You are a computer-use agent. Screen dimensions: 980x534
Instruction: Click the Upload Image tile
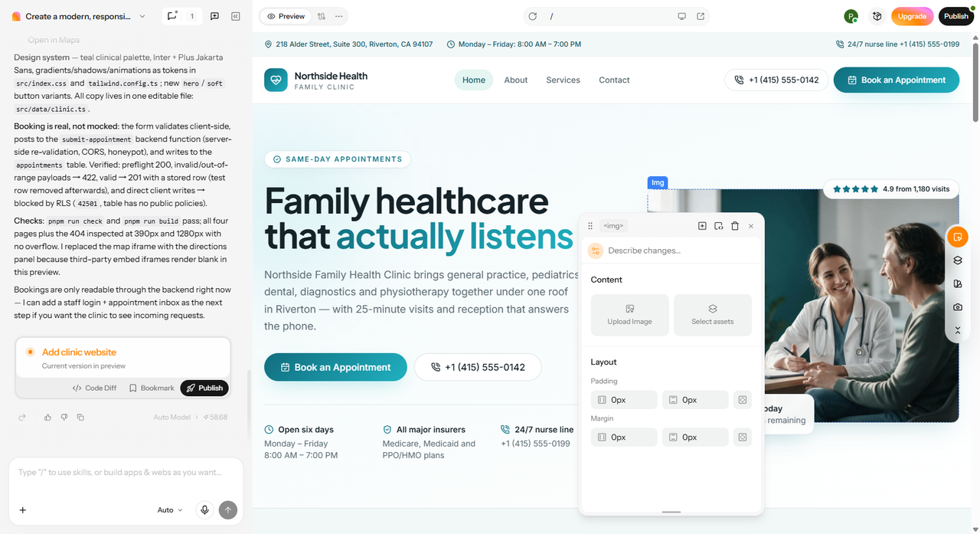(x=630, y=315)
